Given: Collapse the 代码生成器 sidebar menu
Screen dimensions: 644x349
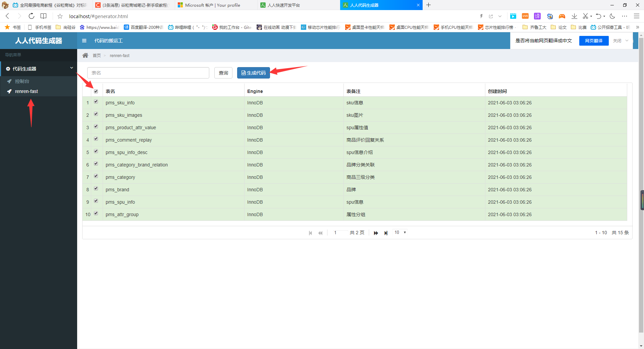Looking at the screenshot, I should pos(39,69).
